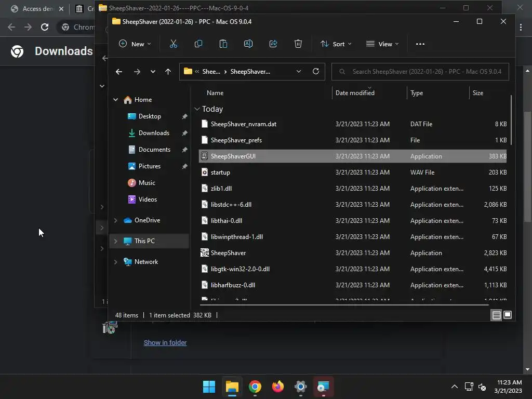Click the Cut scissors icon in toolbar
This screenshot has height=399, width=532.
pos(174,44)
